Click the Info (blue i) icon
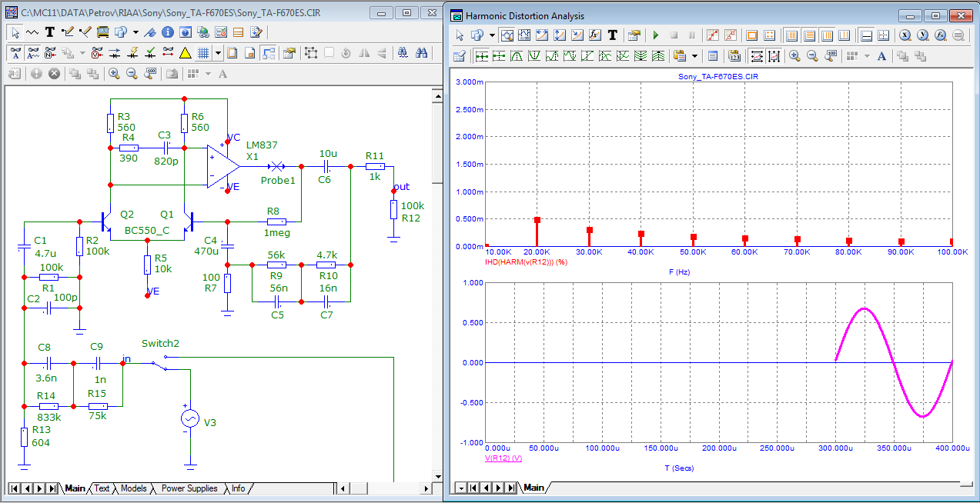 point(168,32)
